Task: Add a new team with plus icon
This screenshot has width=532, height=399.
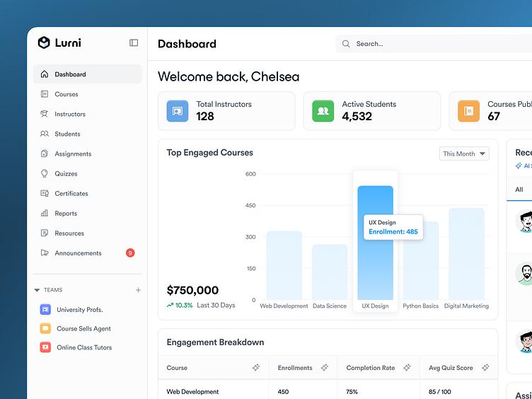Action: coord(138,290)
